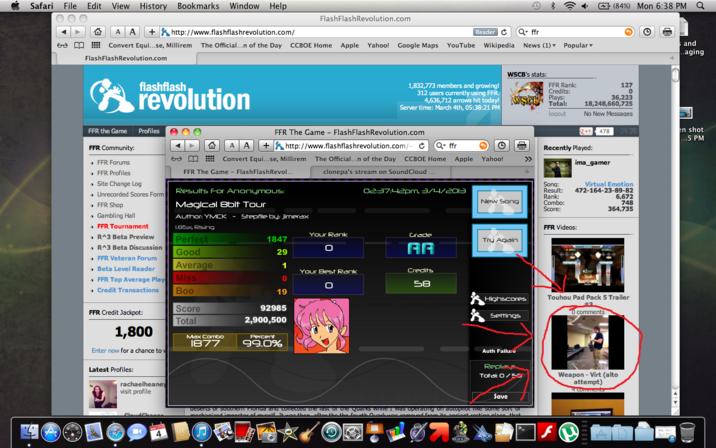Decrease text size in main Safari window
This screenshot has height=448, width=716.
coord(118,32)
